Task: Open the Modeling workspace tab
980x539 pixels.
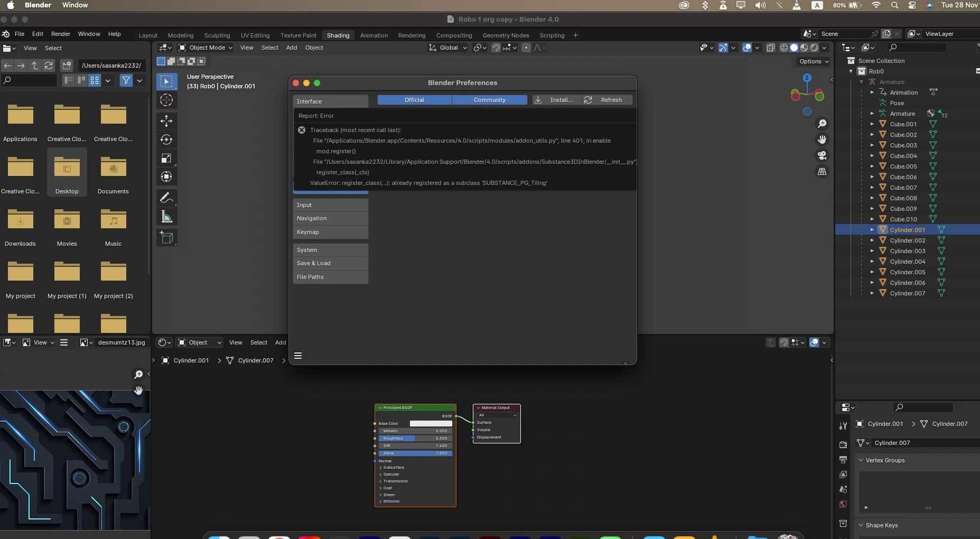Action: (181, 35)
